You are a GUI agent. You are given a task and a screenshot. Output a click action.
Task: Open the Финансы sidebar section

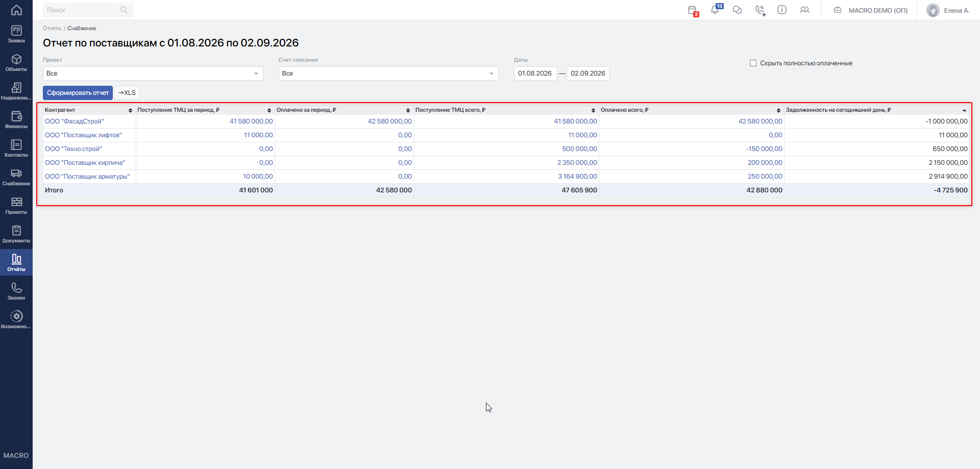[16, 120]
